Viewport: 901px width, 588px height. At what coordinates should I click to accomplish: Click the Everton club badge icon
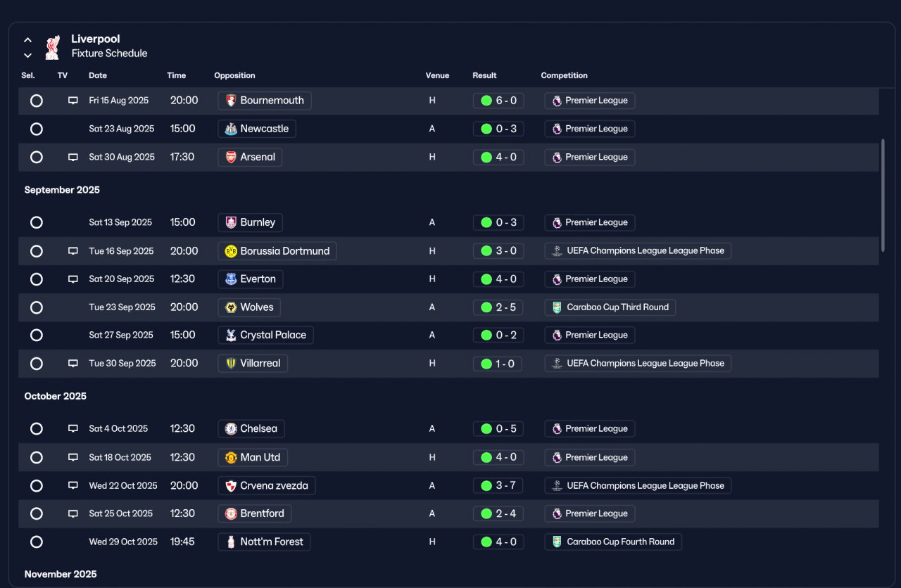pyautogui.click(x=231, y=279)
